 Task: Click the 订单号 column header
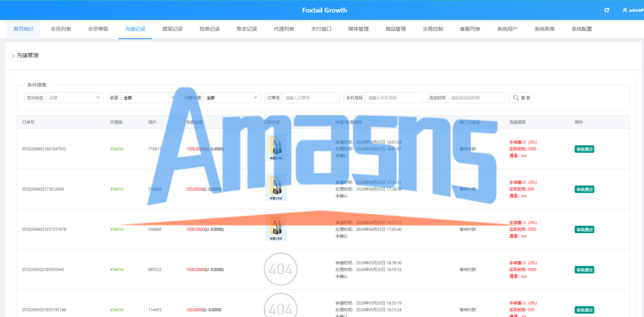(28, 122)
